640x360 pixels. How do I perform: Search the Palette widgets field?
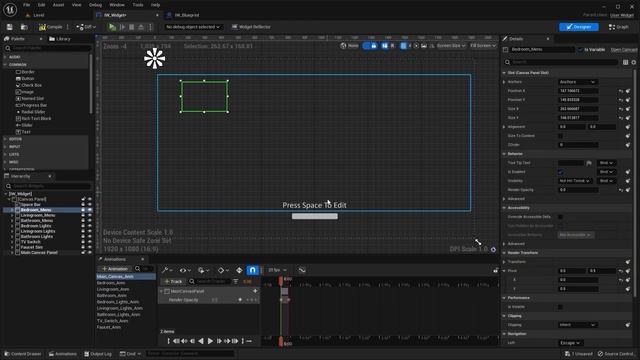(x=48, y=48)
